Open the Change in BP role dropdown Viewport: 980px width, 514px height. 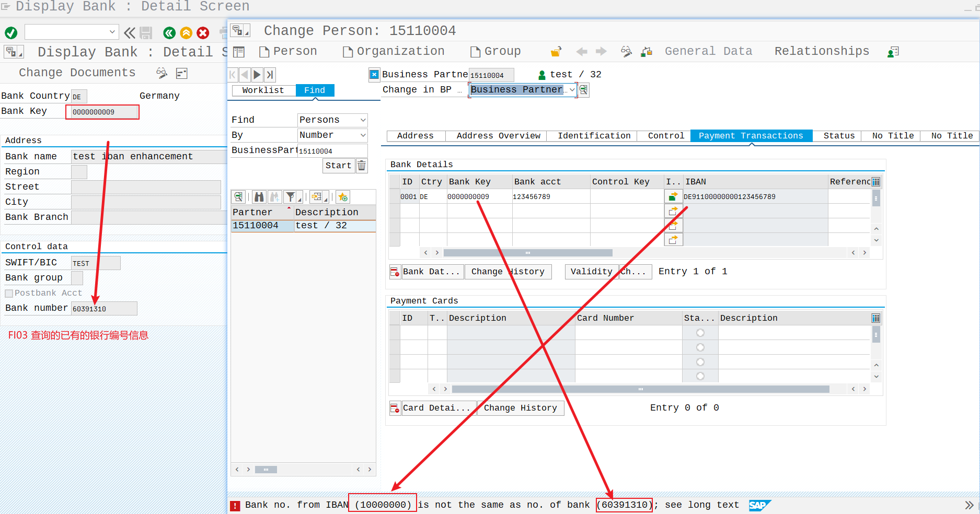(572, 90)
